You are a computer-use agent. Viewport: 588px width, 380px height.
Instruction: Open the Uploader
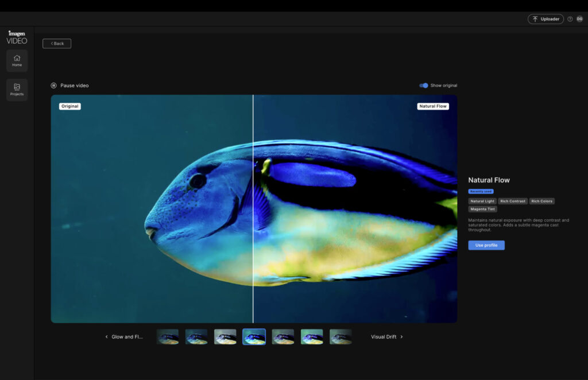pyautogui.click(x=546, y=19)
